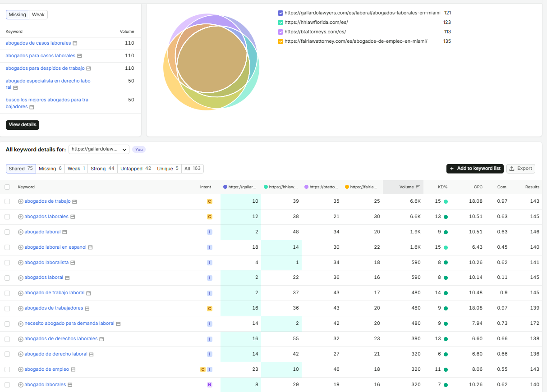Click the Intent column header
Screen dimensions: 547x392
click(206, 187)
